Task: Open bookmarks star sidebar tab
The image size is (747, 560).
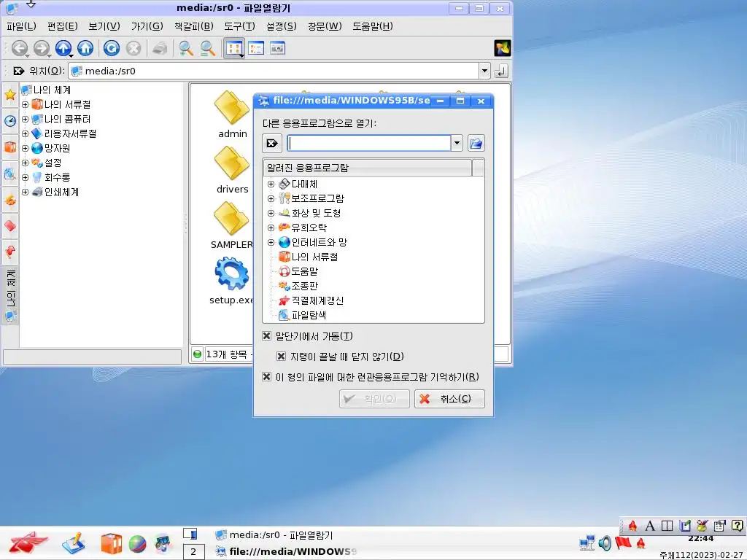Action: (x=10, y=95)
